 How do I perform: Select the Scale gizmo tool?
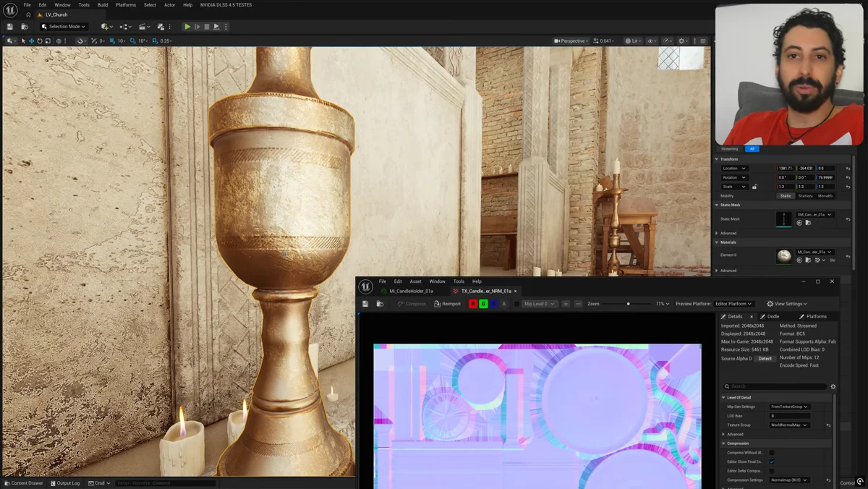[x=48, y=41]
